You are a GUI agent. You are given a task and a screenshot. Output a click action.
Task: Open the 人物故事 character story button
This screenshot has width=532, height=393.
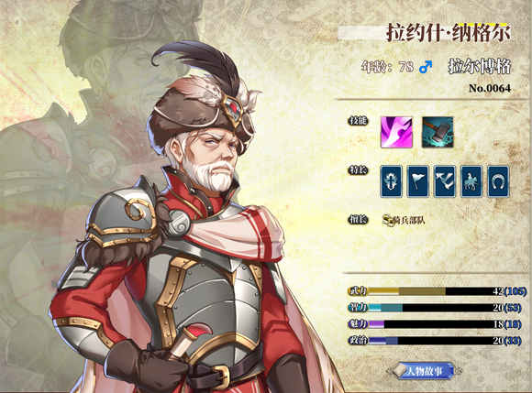pos(424,371)
